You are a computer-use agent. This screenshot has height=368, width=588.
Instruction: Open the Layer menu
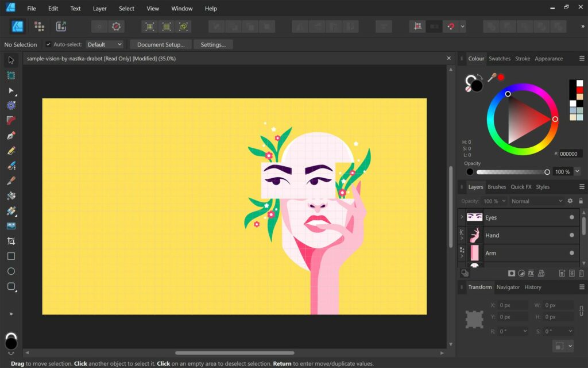[x=99, y=9]
